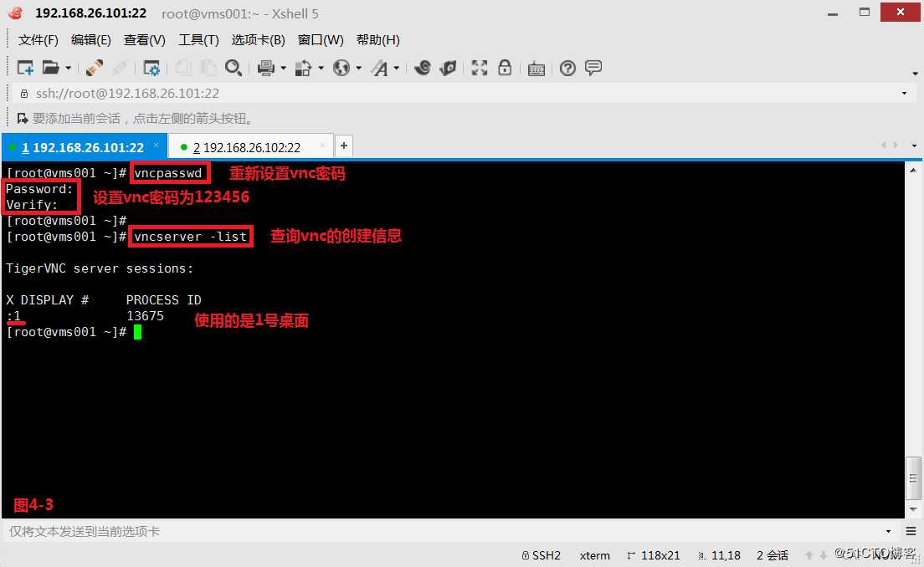Viewport: 924px width, 567px height.
Task: Toggle full screen mode
Action: [478, 68]
